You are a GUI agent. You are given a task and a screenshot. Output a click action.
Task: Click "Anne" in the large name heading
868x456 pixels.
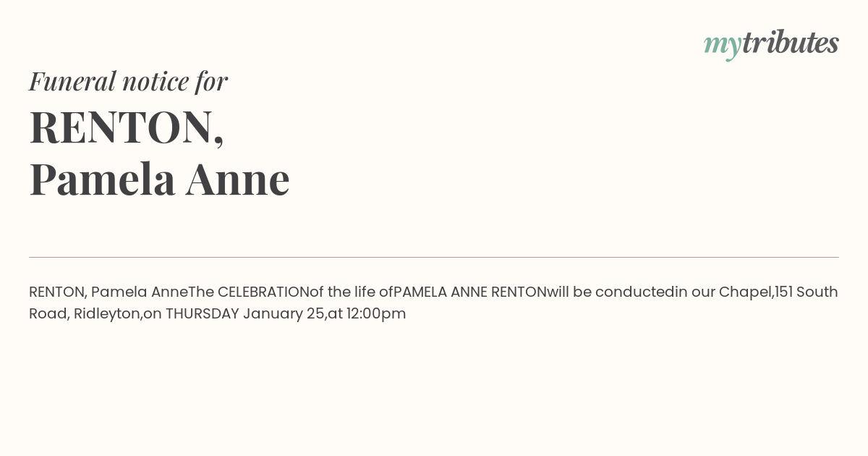click(238, 179)
